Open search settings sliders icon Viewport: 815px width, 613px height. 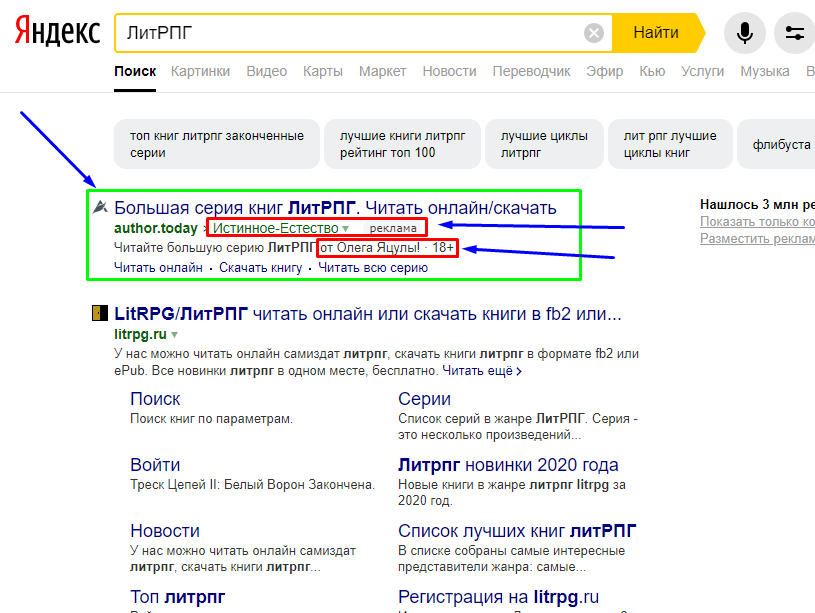(x=795, y=33)
